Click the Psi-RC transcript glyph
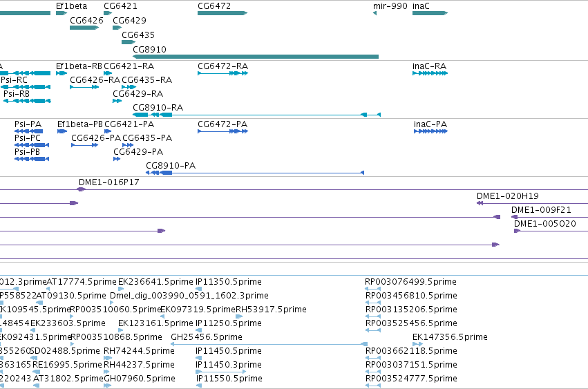The image size is (588, 389). tap(26, 87)
